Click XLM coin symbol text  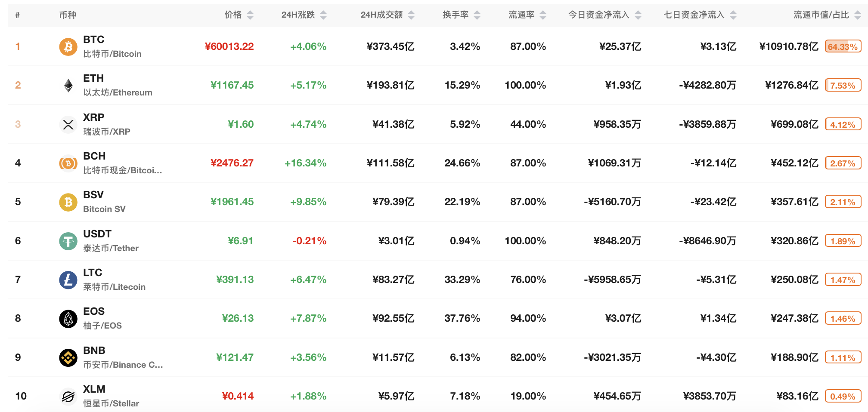coord(94,389)
